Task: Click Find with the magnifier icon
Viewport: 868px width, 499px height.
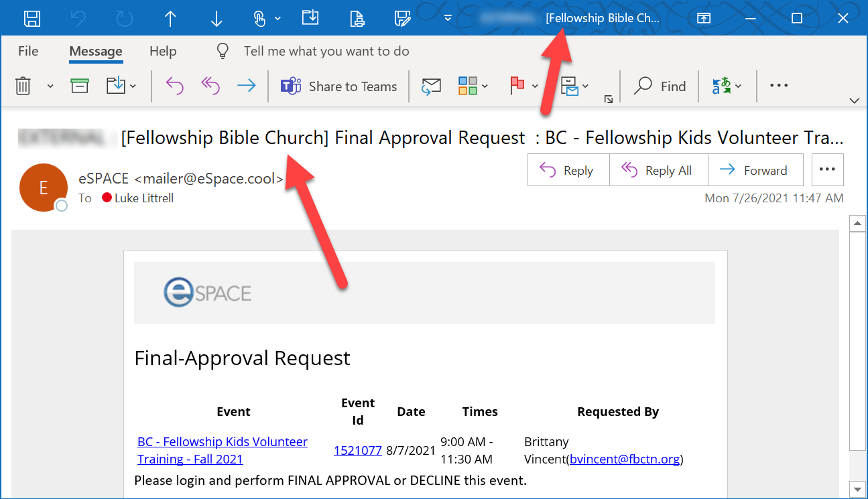Action: [x=660, y=86]
